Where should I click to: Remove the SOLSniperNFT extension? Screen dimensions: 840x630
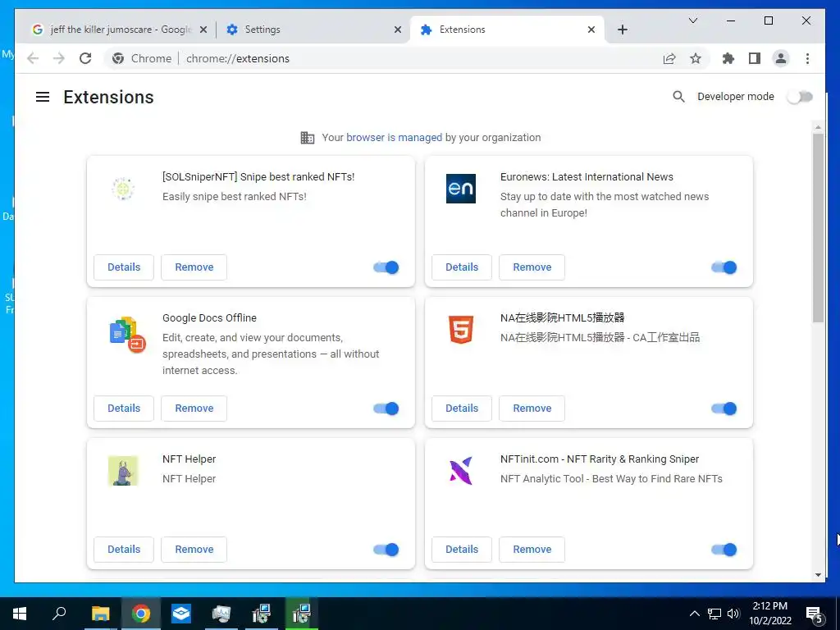(x=194, y=267)
